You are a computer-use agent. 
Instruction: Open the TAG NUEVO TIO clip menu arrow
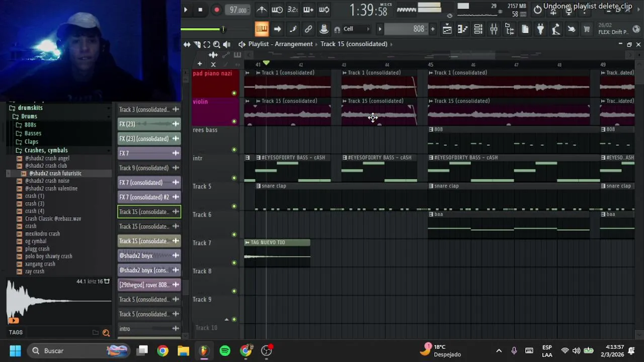[247, 242]
